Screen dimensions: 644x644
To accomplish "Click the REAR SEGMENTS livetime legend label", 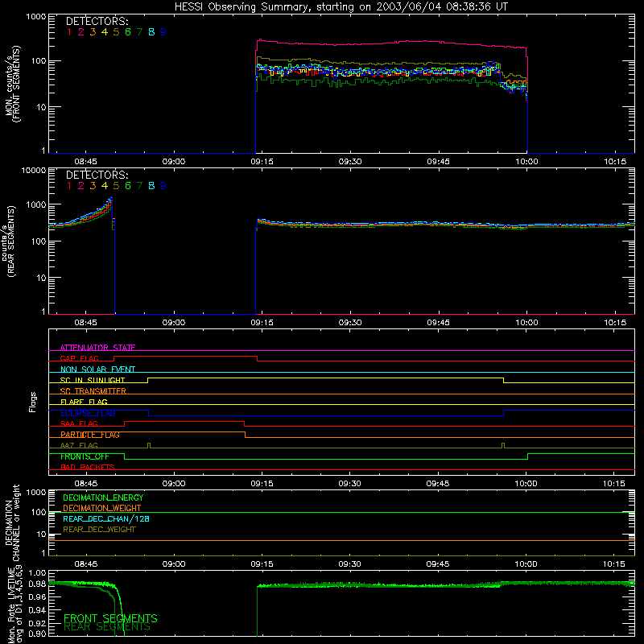I will click(107, 627).
